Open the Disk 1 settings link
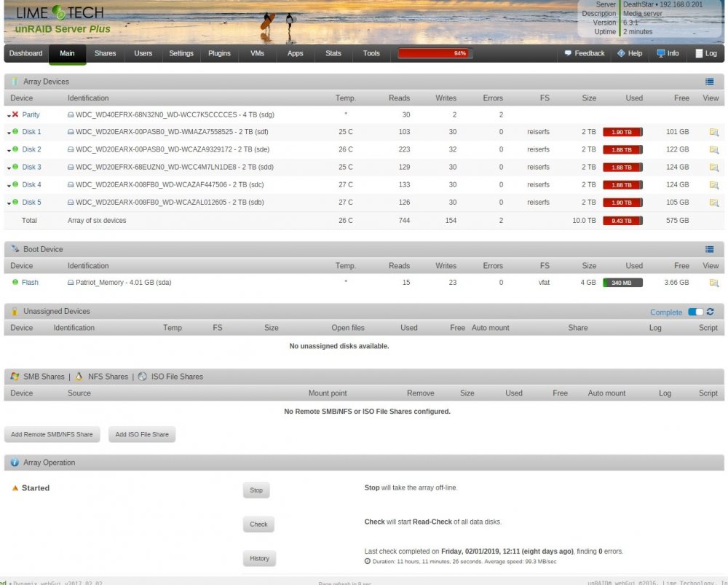728x585 pixels. [x=31, y=132]
